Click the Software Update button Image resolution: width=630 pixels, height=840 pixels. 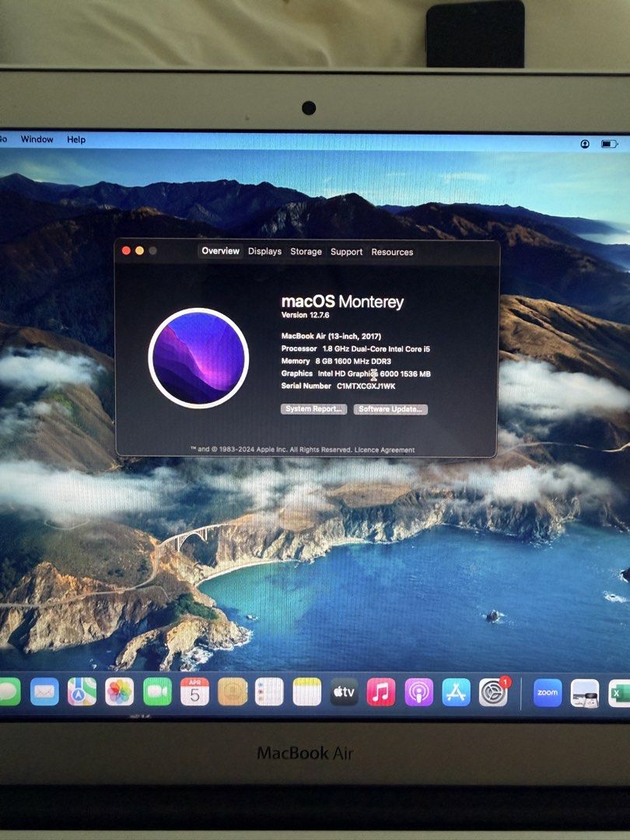click(x=390, y=409)
